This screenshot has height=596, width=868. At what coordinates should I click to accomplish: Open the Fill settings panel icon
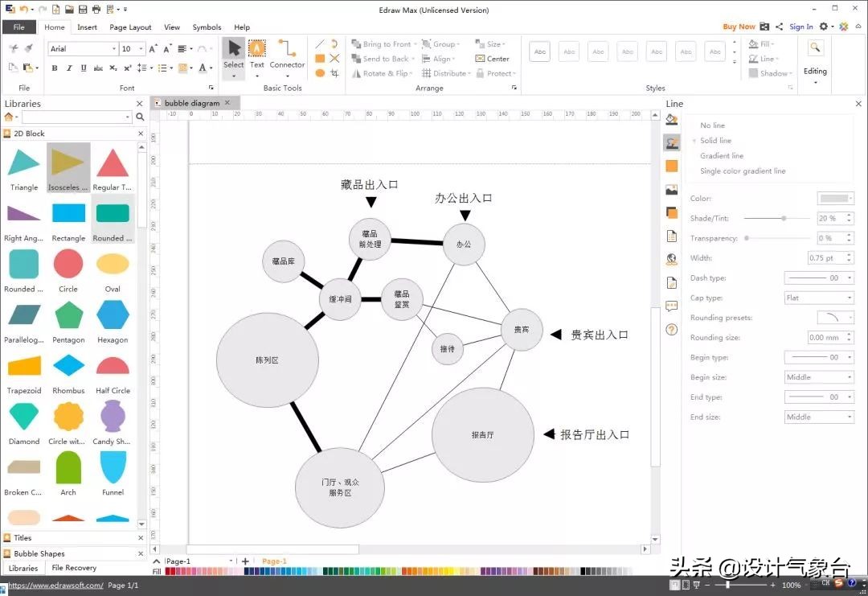(x=672, y=120)
